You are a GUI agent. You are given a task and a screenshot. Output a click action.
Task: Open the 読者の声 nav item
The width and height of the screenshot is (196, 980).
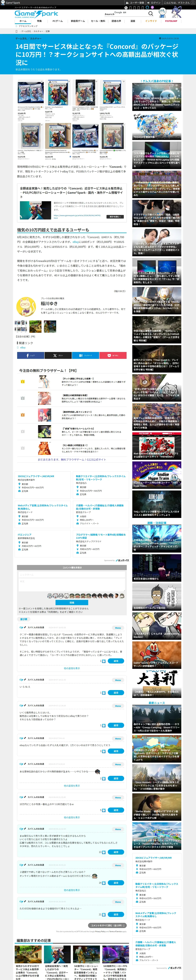coord(116,21)
